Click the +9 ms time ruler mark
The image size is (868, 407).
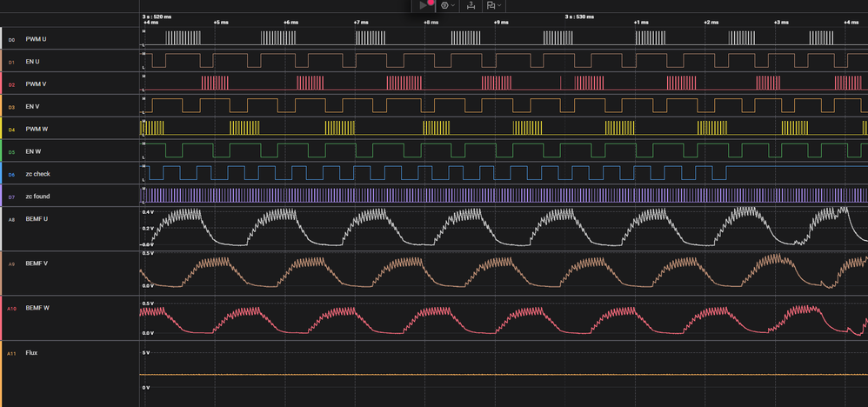(501, 22)
